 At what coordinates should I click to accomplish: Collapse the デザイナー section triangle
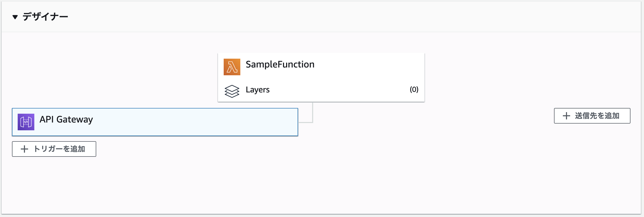(15, 17)
